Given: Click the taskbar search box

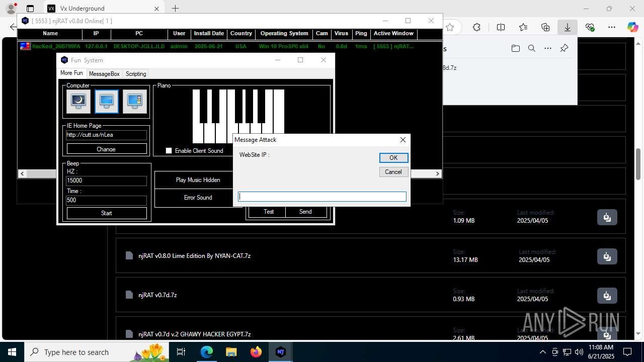Looking at the screenshot, I should 97,352.
